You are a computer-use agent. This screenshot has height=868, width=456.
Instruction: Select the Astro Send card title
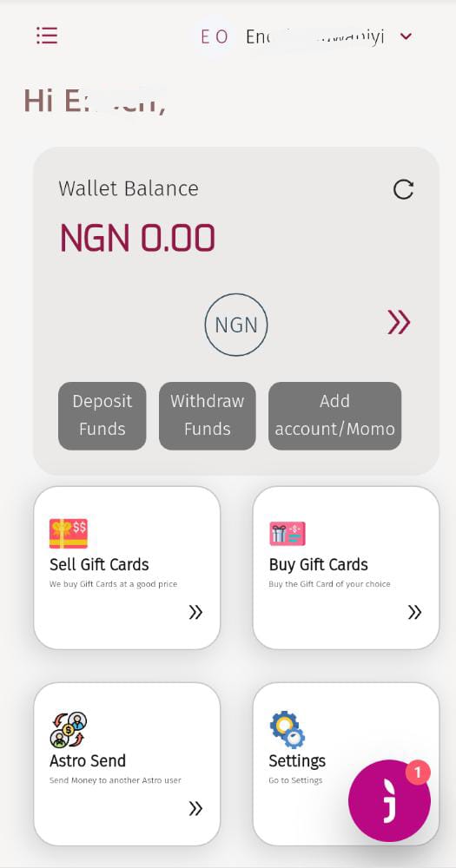point(88,760)
